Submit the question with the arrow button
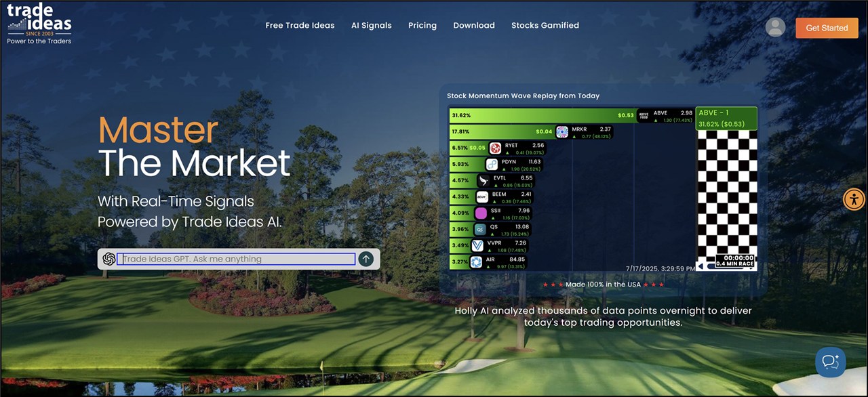Screen dimensions: 868x397 click(x=366, y=259)
